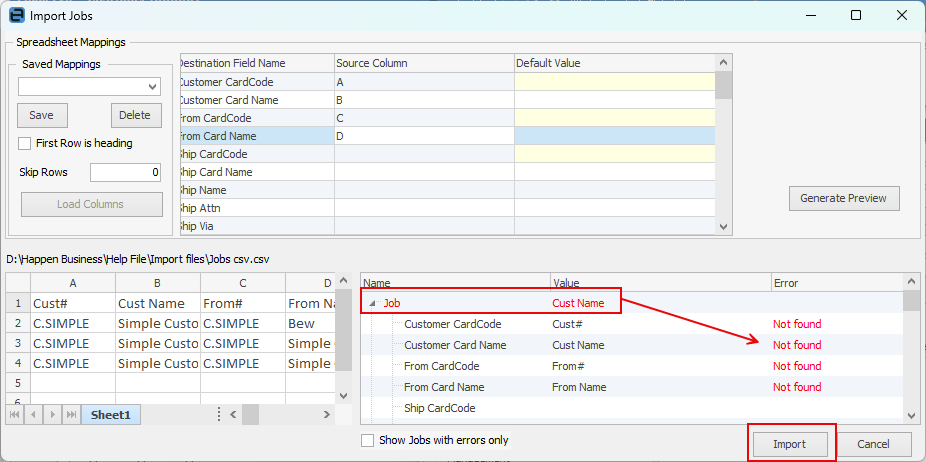
Task: Go to first sheet navigation arrow
Action: point(16,415)
